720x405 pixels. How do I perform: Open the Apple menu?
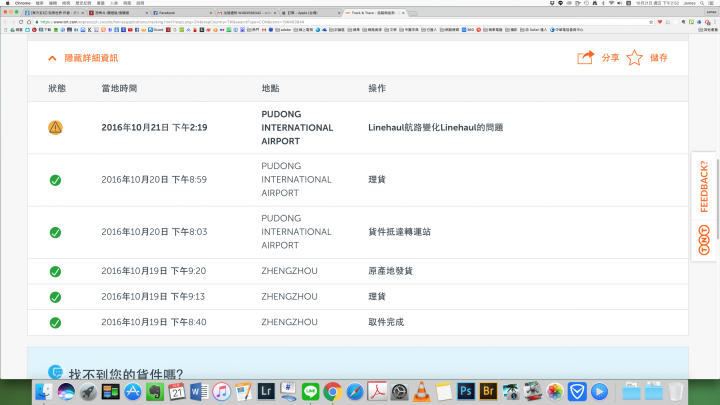[x=7, y=3]
